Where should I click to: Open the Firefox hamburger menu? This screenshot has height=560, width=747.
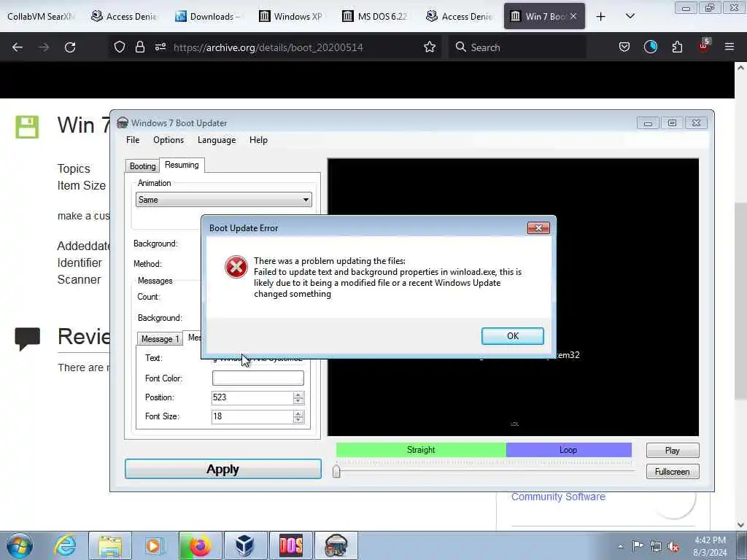click(729, 47)
